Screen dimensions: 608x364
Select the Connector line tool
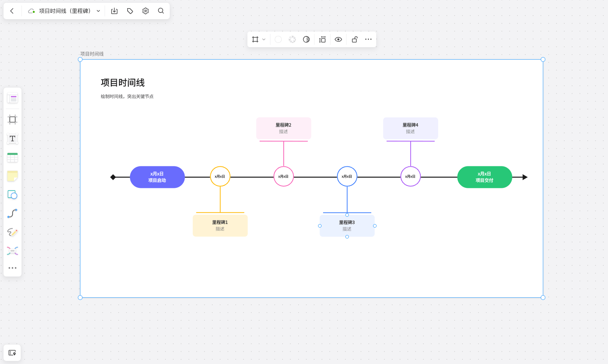pos(12,213)
